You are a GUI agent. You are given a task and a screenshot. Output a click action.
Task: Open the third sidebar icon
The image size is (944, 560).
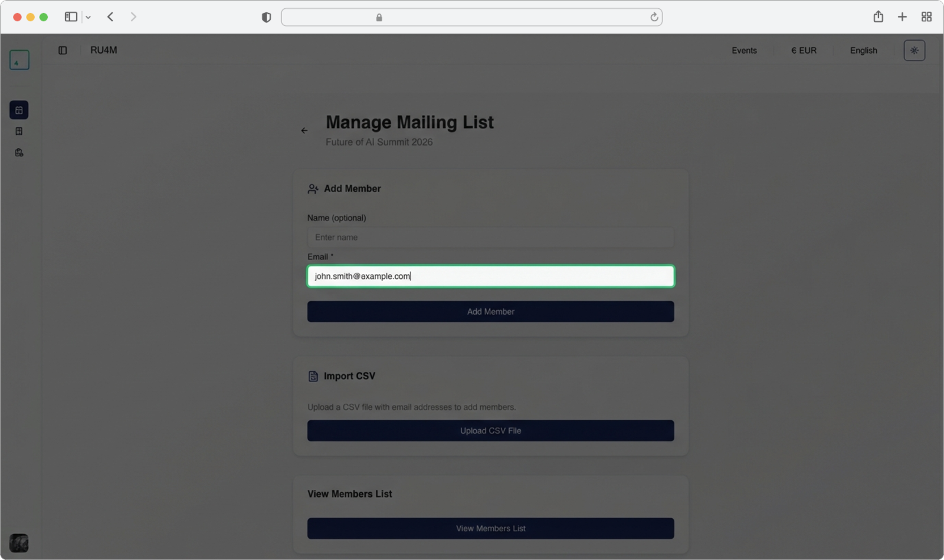(x=19, y=153)
